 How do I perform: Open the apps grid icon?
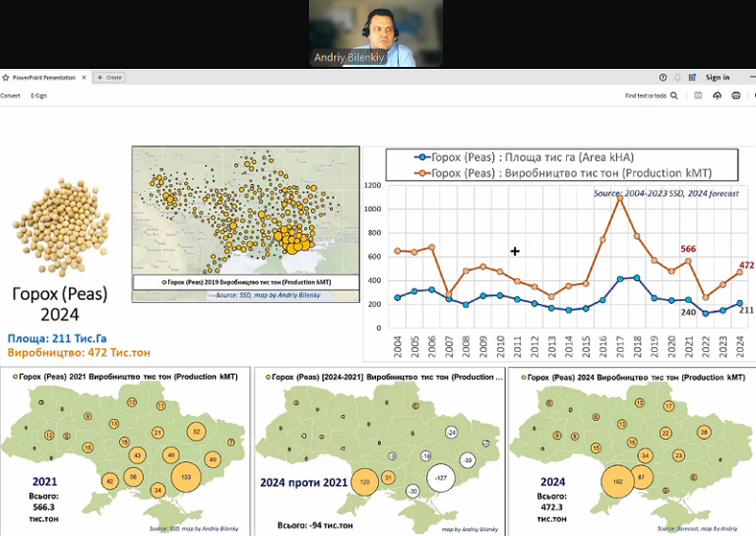pos(692,78)
